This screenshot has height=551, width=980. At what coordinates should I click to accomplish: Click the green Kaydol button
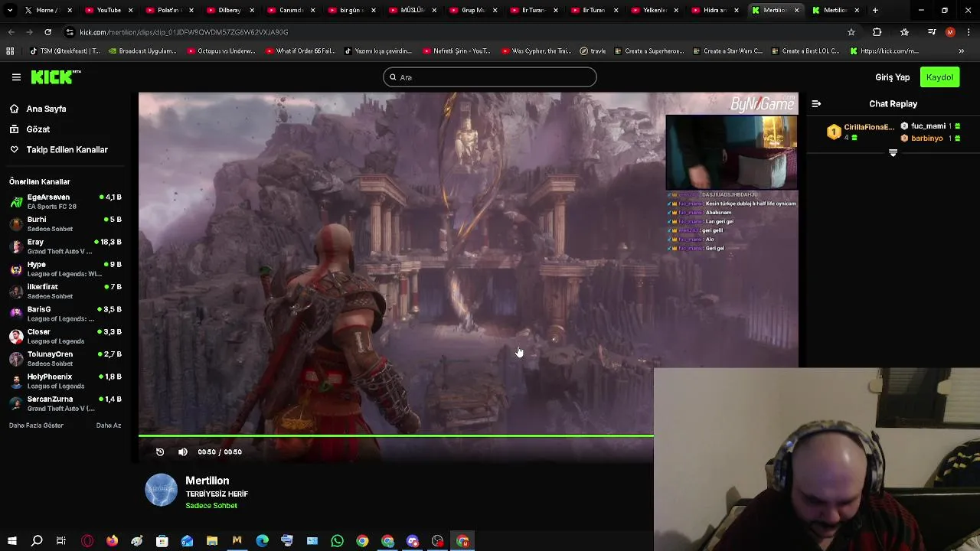(939, 77)
